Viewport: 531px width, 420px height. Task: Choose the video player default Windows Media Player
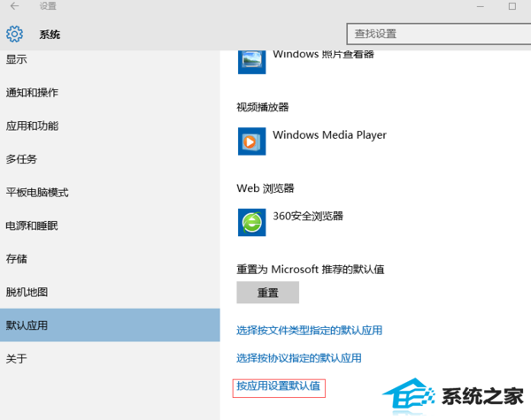click(x=329, y=135)
